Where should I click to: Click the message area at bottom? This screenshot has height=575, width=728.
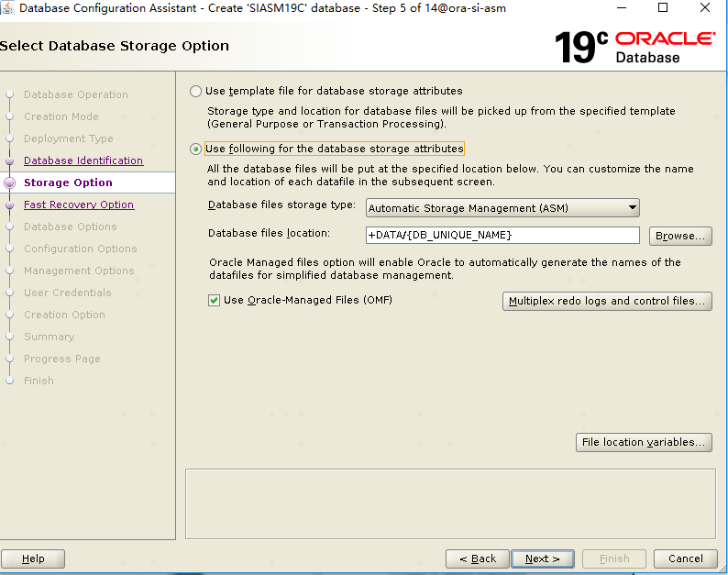click(450, 504)
